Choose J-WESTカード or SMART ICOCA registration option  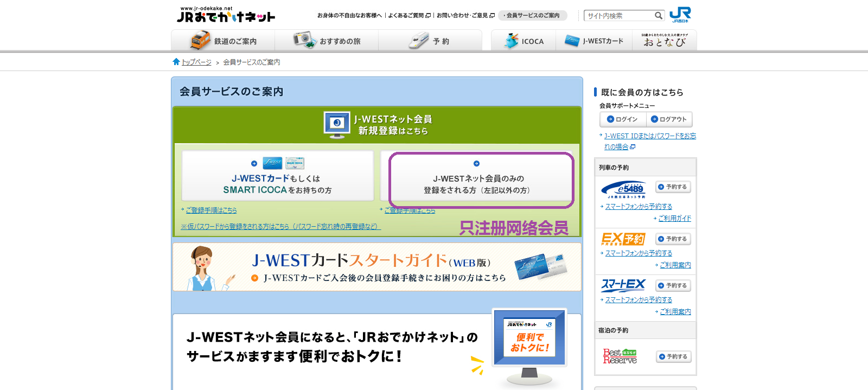277,177
